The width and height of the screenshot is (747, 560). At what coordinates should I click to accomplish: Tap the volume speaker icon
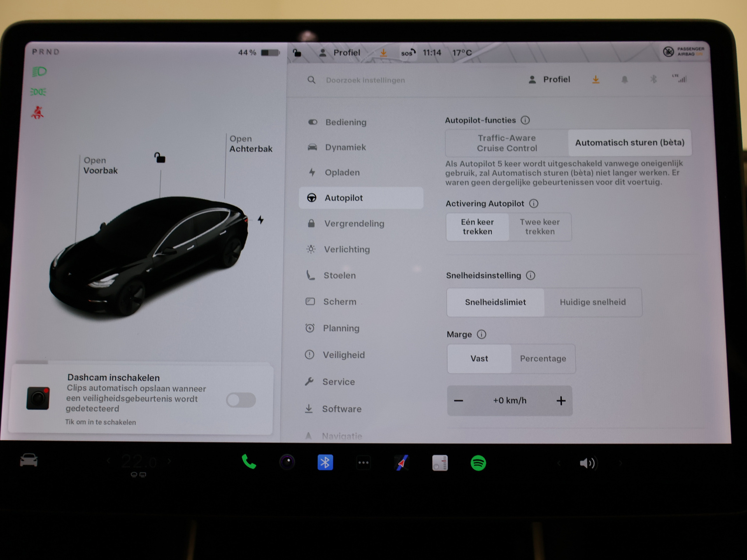(x=588, y=463)
